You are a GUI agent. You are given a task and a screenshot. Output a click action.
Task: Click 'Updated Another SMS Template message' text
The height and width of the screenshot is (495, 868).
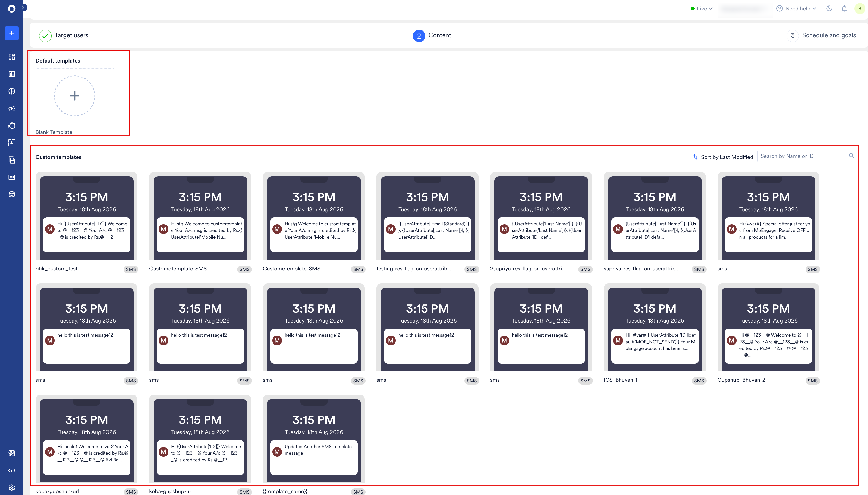point(318,449)
